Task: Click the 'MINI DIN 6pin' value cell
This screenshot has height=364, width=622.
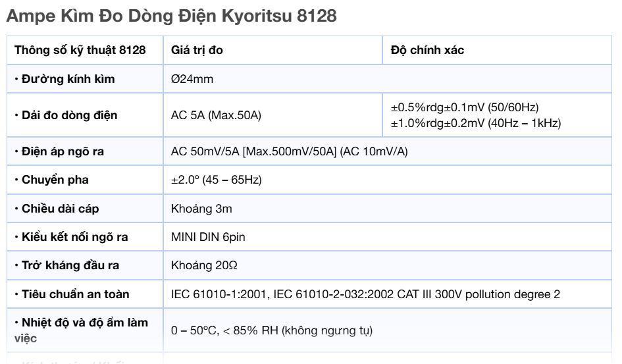Action: point(388,237)
